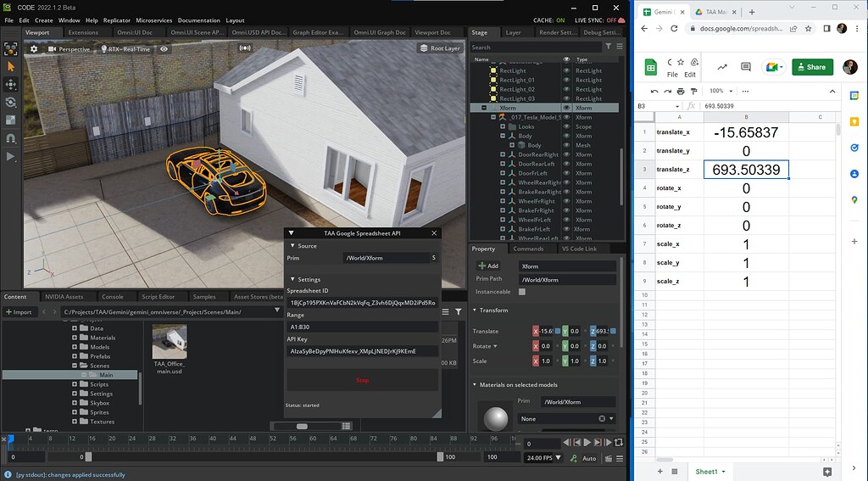
Task: Hide the Body mesh via eye icon
Action: pos(566,145)
